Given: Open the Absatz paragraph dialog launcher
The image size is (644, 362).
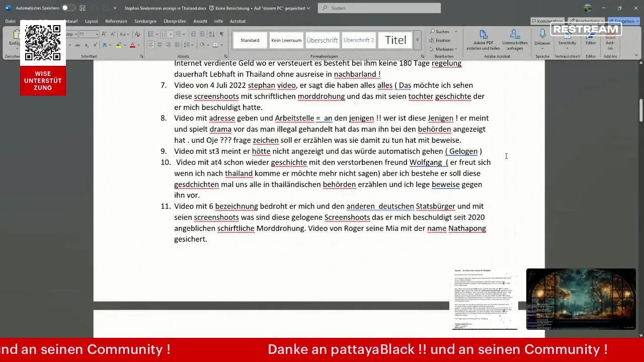Looking at the screenshot, I should (225, 56).
